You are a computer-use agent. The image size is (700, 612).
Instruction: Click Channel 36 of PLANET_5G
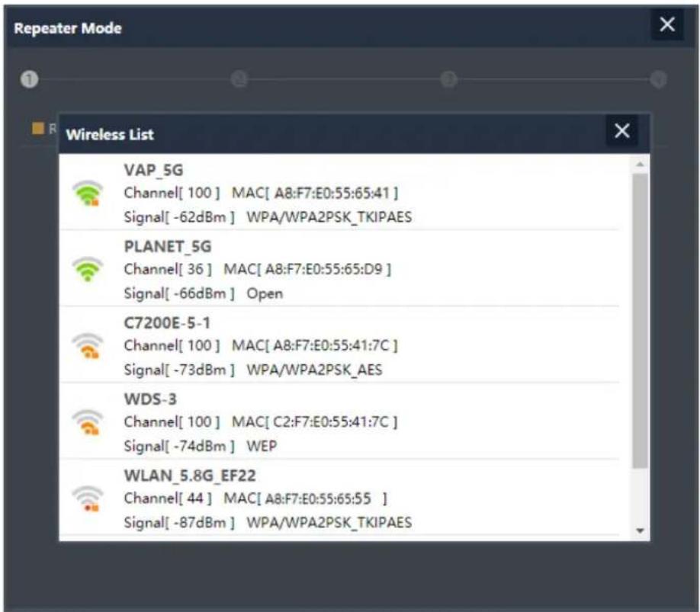(168, 270)
